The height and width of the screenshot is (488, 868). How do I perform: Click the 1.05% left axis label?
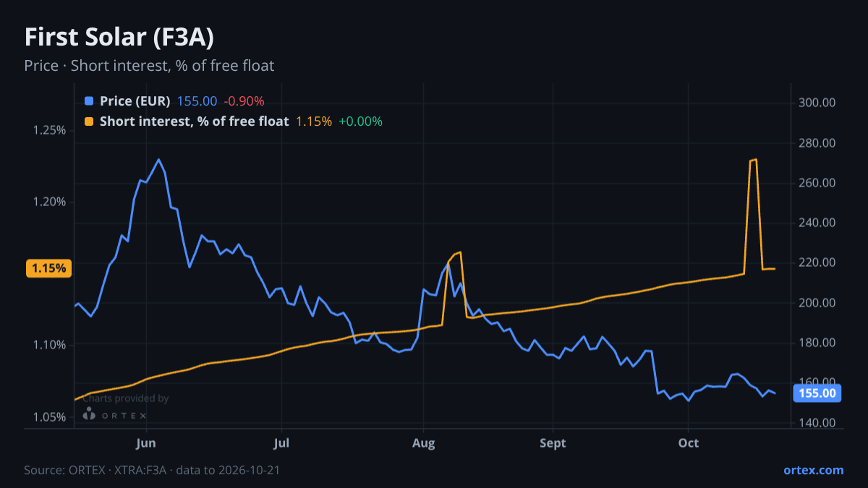point(50,417)
